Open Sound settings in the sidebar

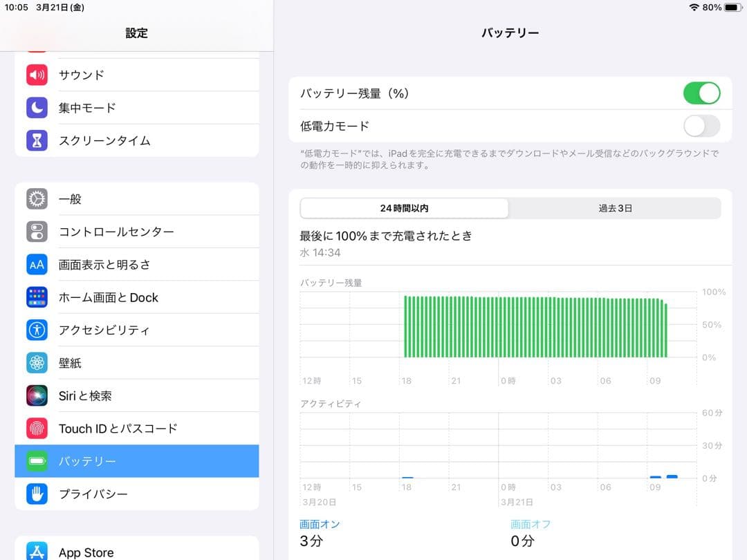click(x=37, y=74)
